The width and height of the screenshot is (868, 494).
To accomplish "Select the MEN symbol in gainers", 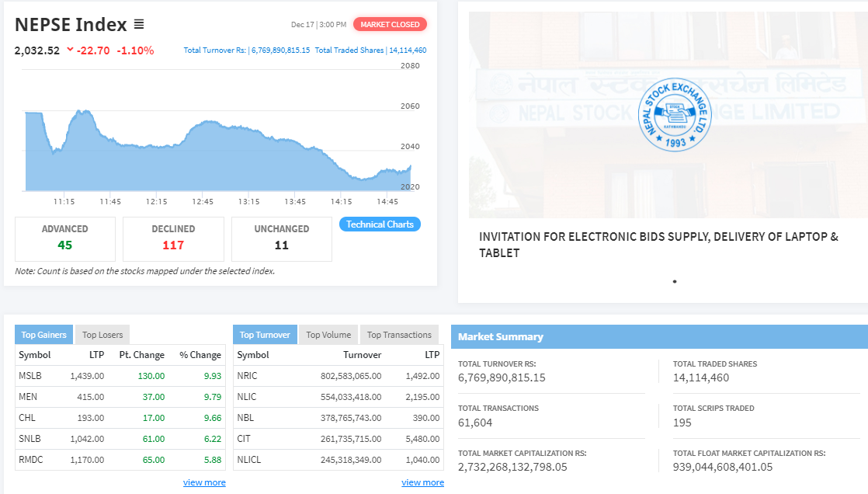I will [28, 397].
